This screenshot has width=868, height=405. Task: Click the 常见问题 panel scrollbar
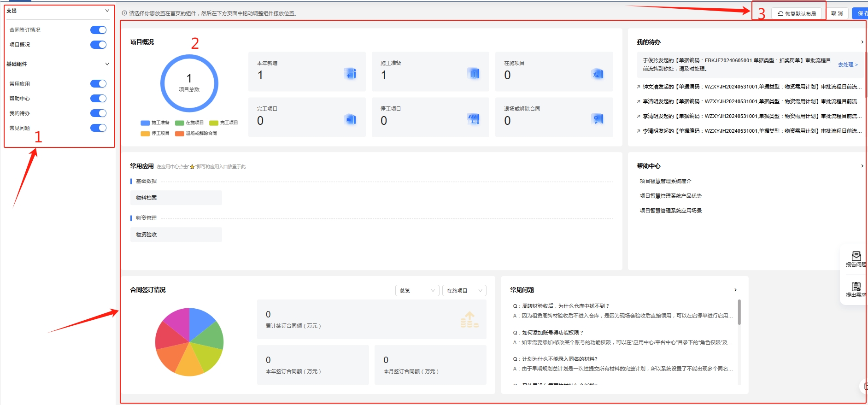point(739,312)
